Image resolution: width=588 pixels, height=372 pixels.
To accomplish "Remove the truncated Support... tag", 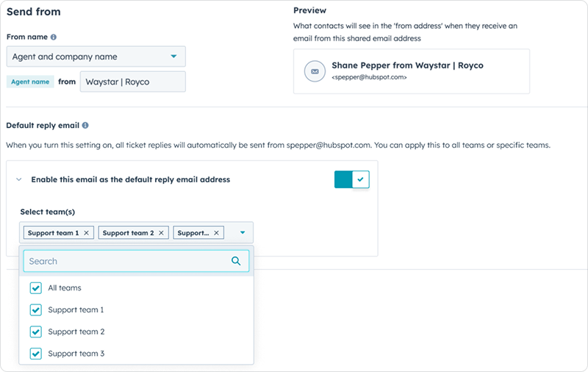I will click(x=216, y=233).
